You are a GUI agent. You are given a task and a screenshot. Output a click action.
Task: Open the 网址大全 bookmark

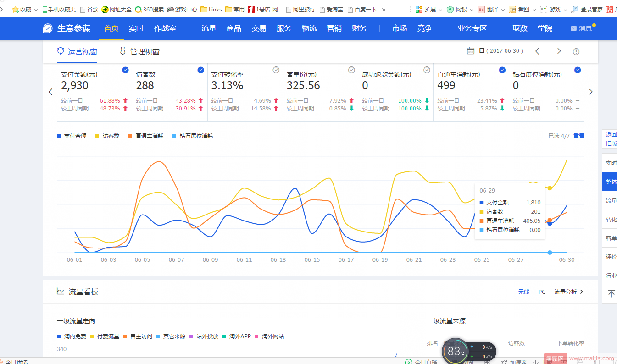click(117, 9)
